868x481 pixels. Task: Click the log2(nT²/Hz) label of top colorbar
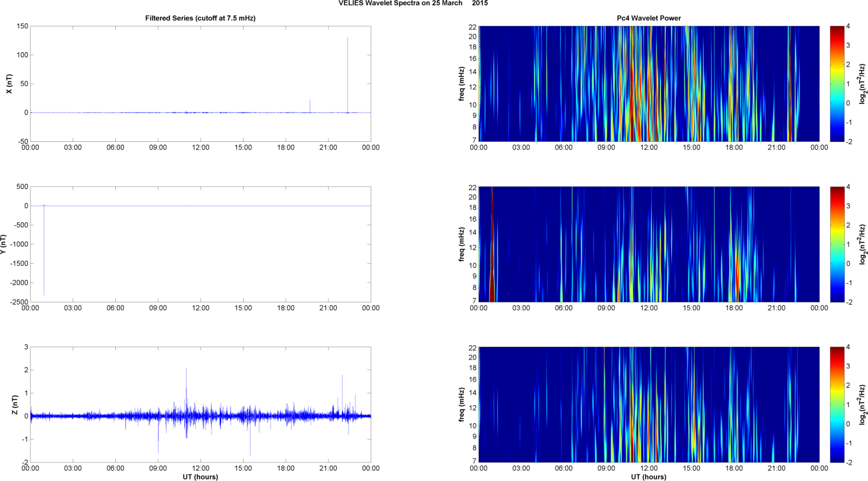pyautogui.click(x=862, y=84)
